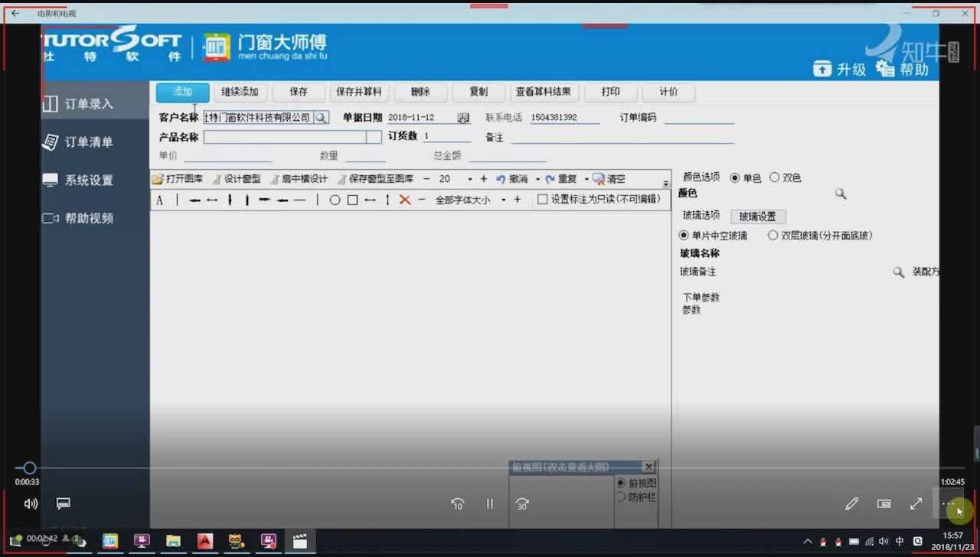Click the video seek bar position knob
This screenshot has height=557, width=980.
click(29, 467)
